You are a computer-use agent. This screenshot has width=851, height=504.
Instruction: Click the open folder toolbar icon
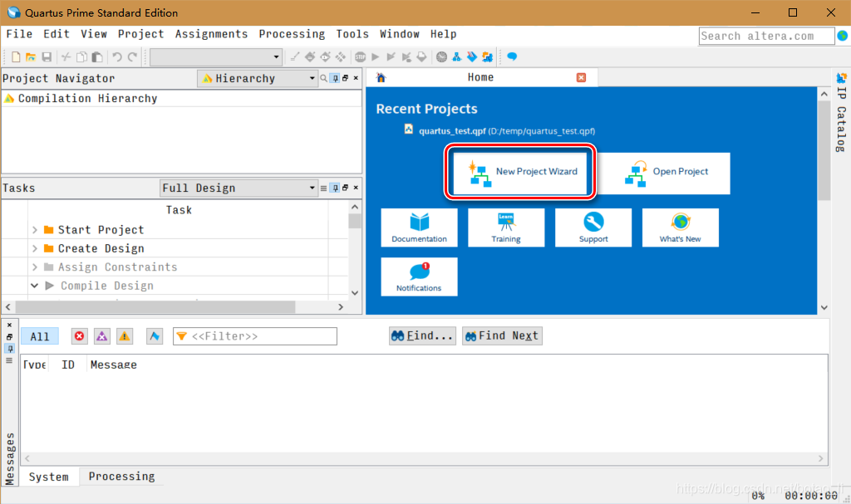click(31, 57)
